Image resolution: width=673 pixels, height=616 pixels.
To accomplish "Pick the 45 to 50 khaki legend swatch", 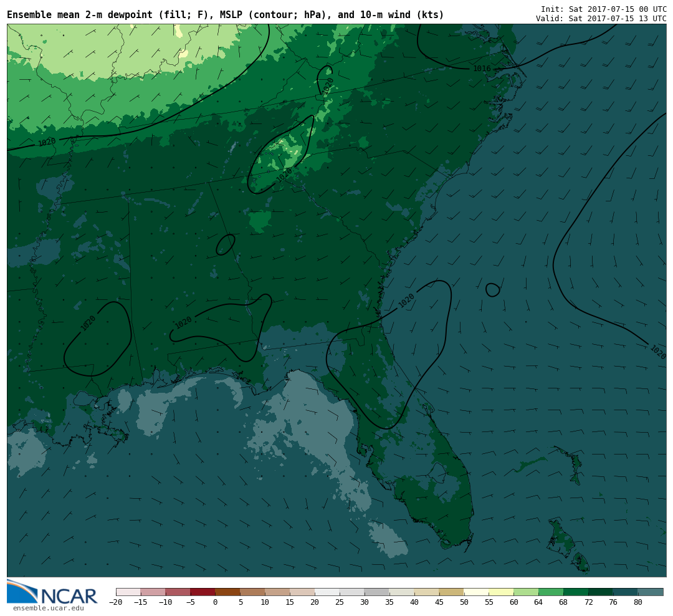I will 452,592.
